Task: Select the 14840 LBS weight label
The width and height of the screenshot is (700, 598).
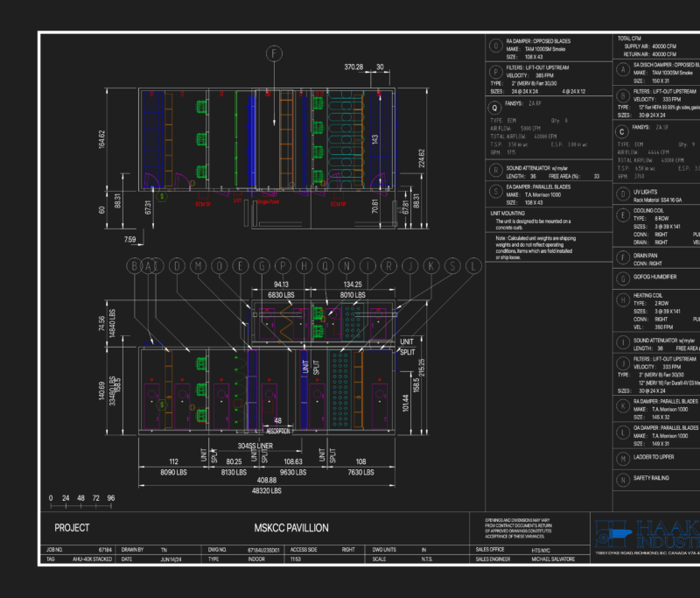Action: click(112, 323)
